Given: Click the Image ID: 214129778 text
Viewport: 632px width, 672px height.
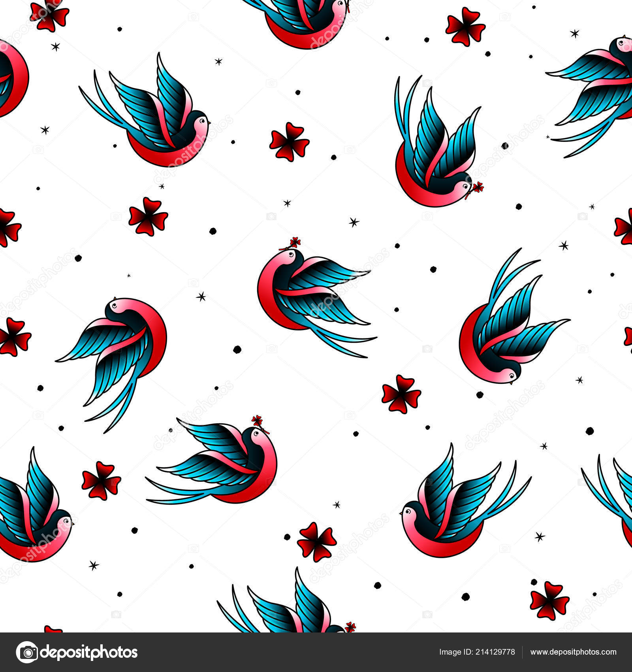Looking at the screenshot, I should [x=477, y=652].
